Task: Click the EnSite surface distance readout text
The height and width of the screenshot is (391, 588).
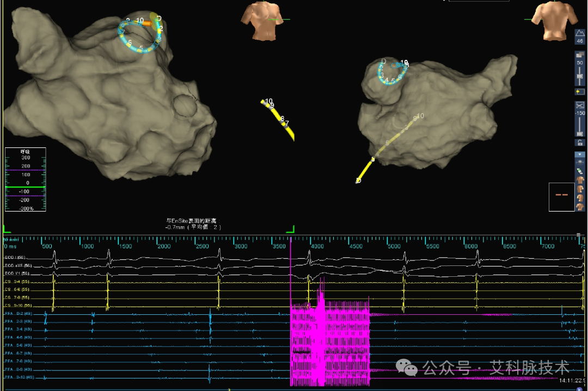Action: tap(193, 224)
